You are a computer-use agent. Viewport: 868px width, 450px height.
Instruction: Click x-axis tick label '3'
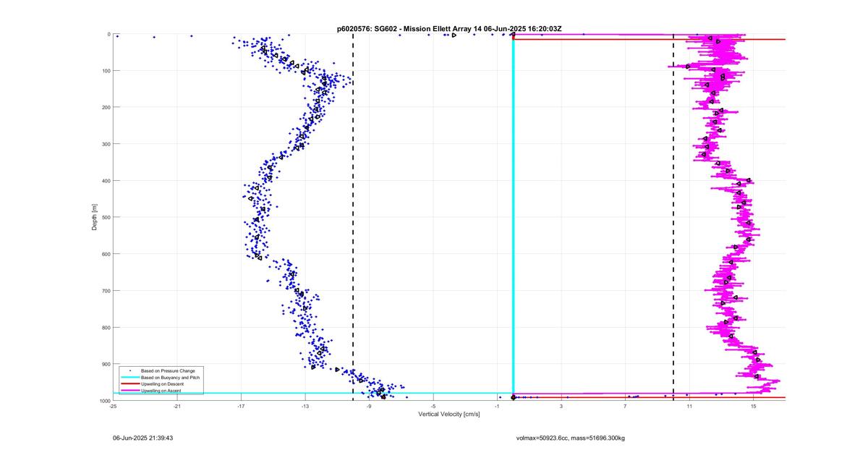tap(561, 407)
